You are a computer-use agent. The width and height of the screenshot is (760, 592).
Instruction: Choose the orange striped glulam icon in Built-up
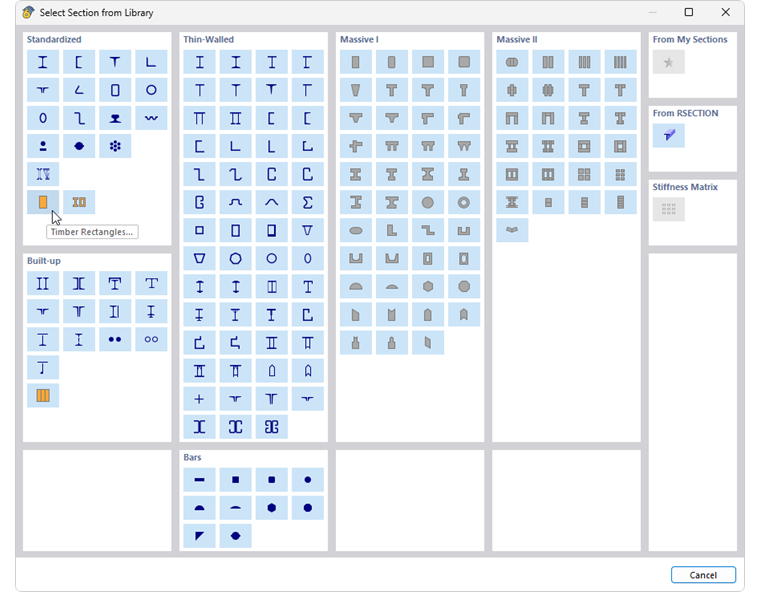tap(43, 396)
